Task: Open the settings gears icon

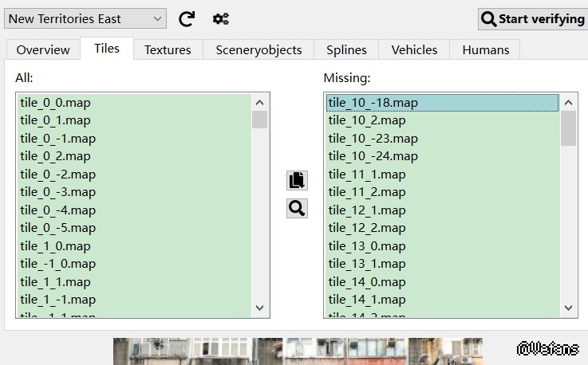Action: pyautogui.click(x=221, y=18)
